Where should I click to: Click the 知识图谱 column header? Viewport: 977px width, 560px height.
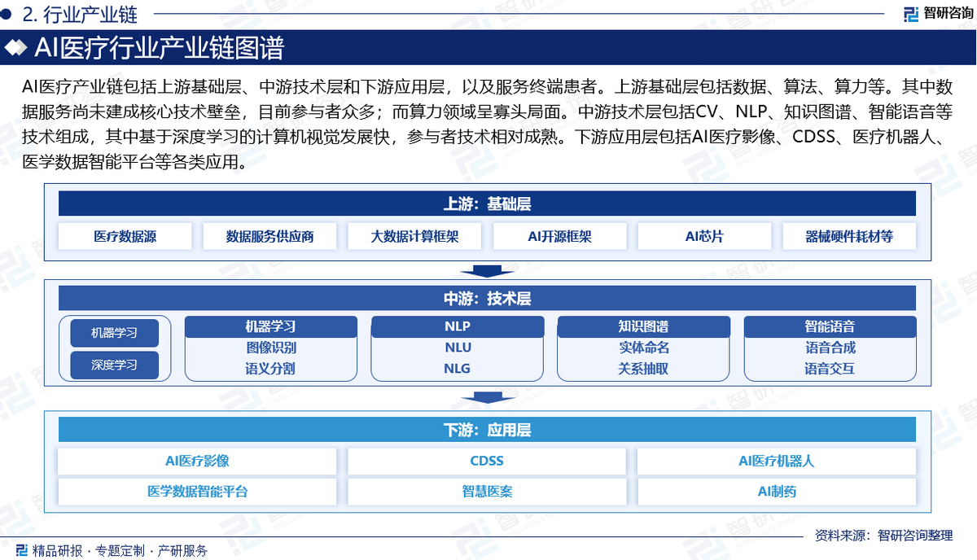pyautogui.click(x=643, y=326)
